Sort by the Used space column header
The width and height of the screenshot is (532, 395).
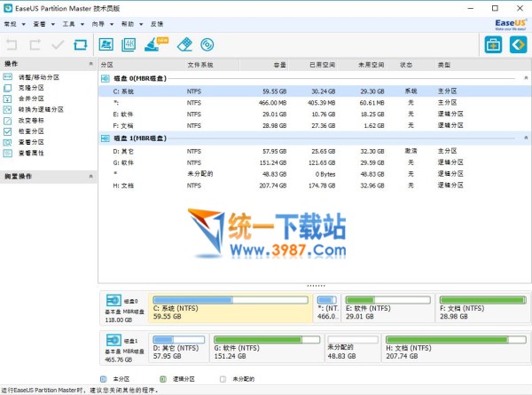click(313, 65)
